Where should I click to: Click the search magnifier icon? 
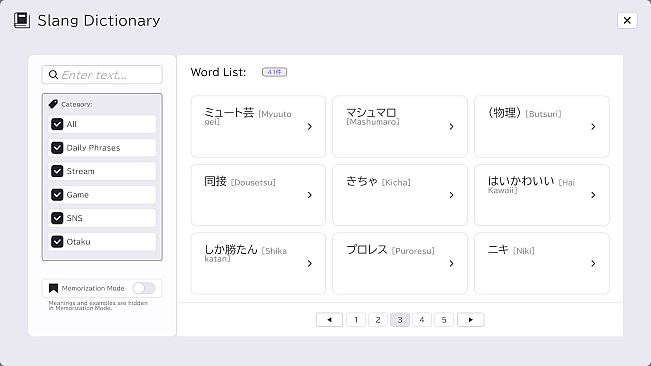[53, 75]
